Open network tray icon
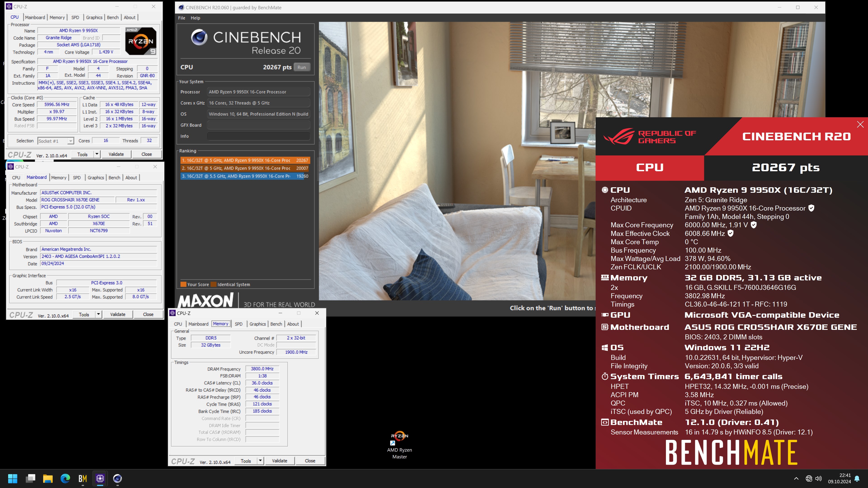The width and height of the screenshot is (868, 488). pyautogui.click(x=809, y=479)
